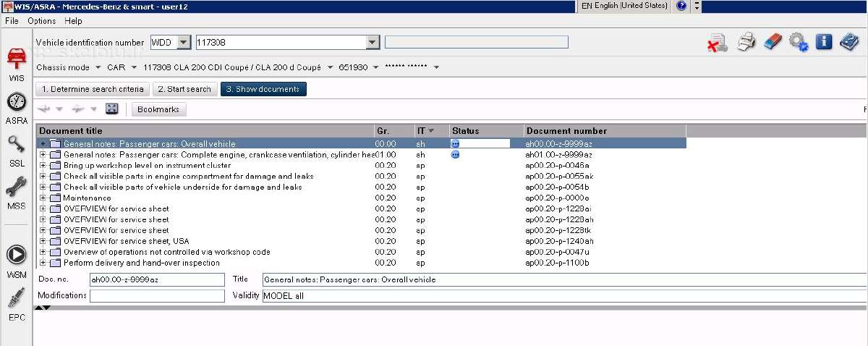Select document number ap00.20-p-1229ai
The image size is (868, 346).
(559, 208)
